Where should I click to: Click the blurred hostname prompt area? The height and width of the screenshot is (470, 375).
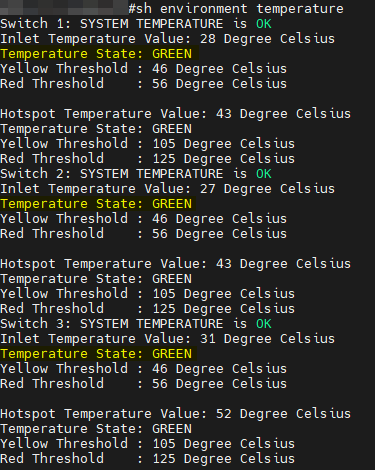pos(64,7)
